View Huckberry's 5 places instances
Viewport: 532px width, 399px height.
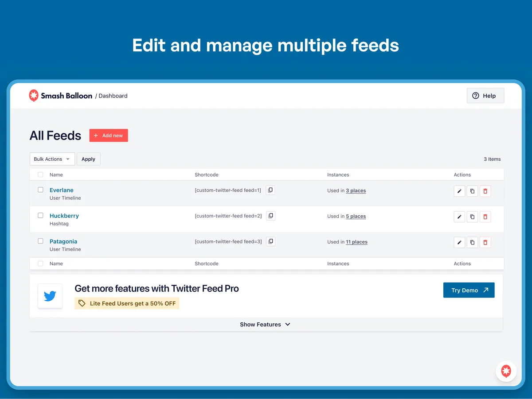click(356, 217)
